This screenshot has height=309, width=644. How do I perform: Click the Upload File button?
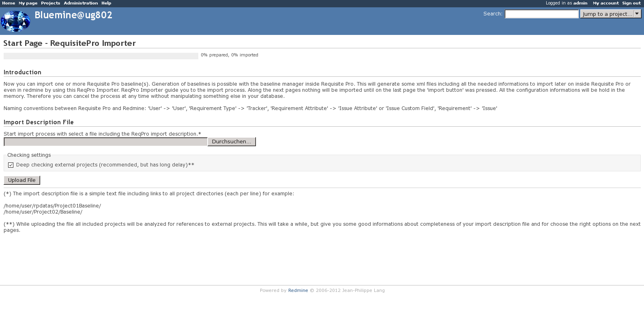pyautogui.click(x=22, y=180)
